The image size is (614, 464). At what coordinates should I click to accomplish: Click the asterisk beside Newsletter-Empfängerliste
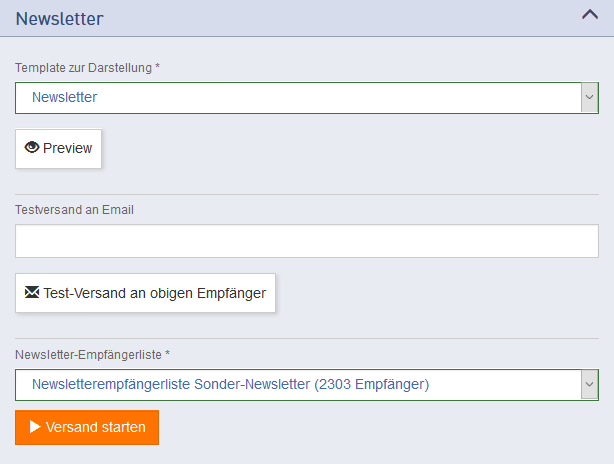click(168, 354)
